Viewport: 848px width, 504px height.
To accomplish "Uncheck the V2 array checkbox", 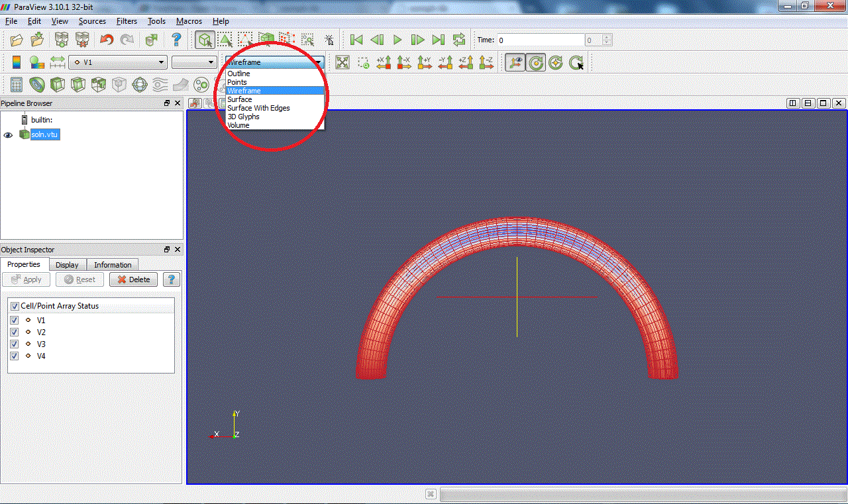I will 15,332.
